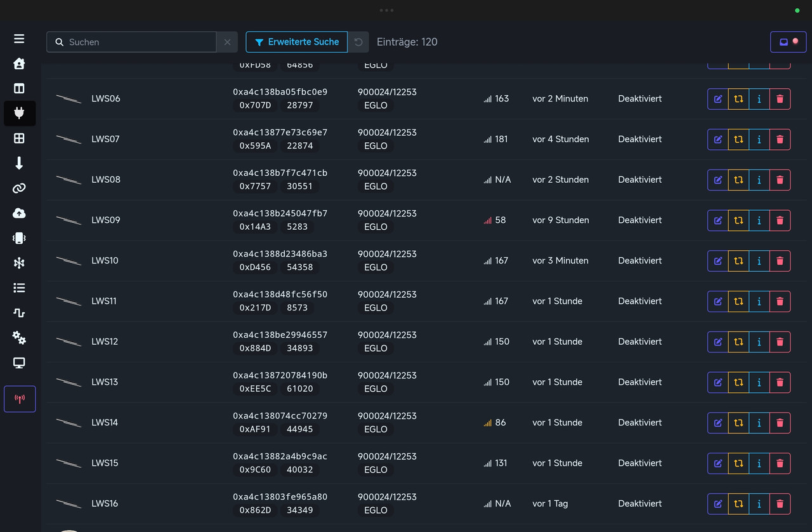The width and height of the screenshot is (812, 532).
Task: Click the 0xEE5C badge of LWS13
Action: point(255,389)
